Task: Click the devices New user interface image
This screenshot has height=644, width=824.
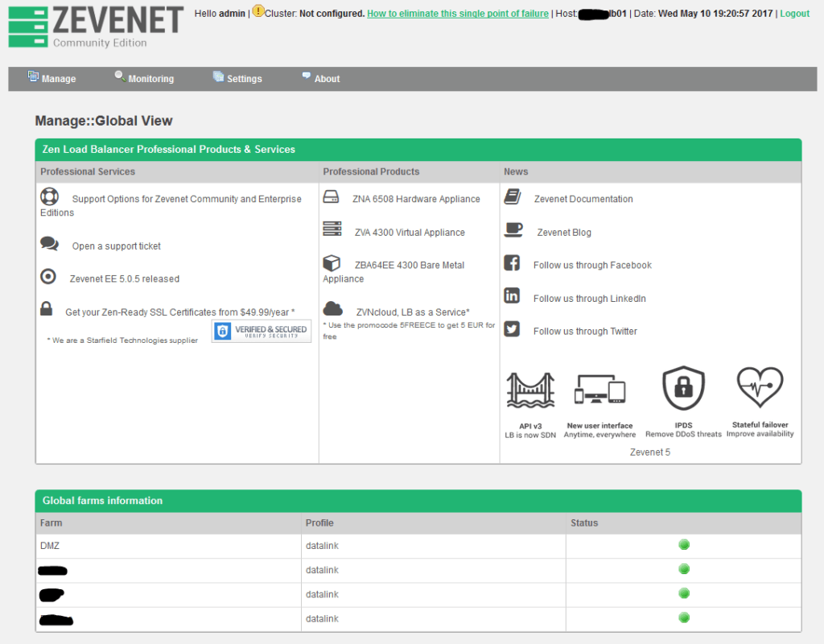Action: pos(599,390)
